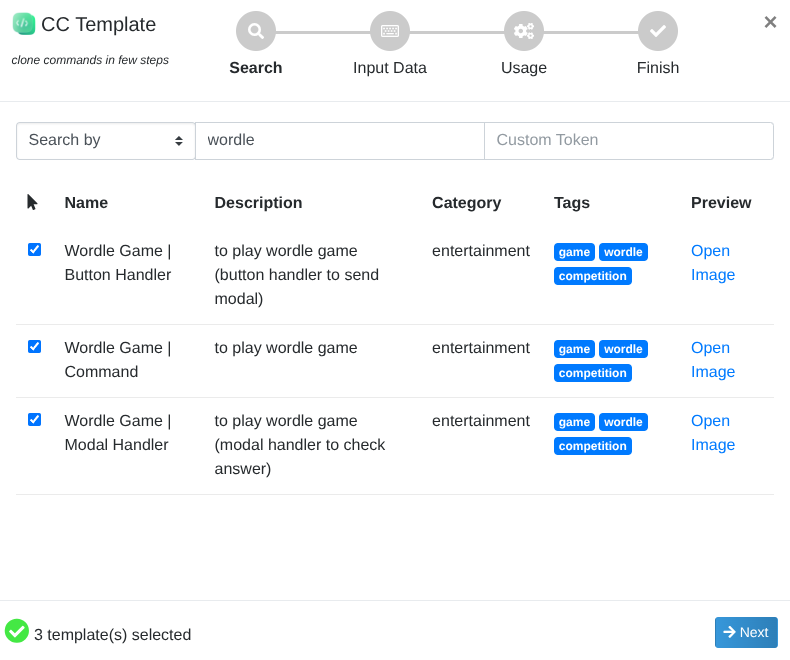
Task: Select the Search step label
Action: pyautogui.click(x=256, y=68)
